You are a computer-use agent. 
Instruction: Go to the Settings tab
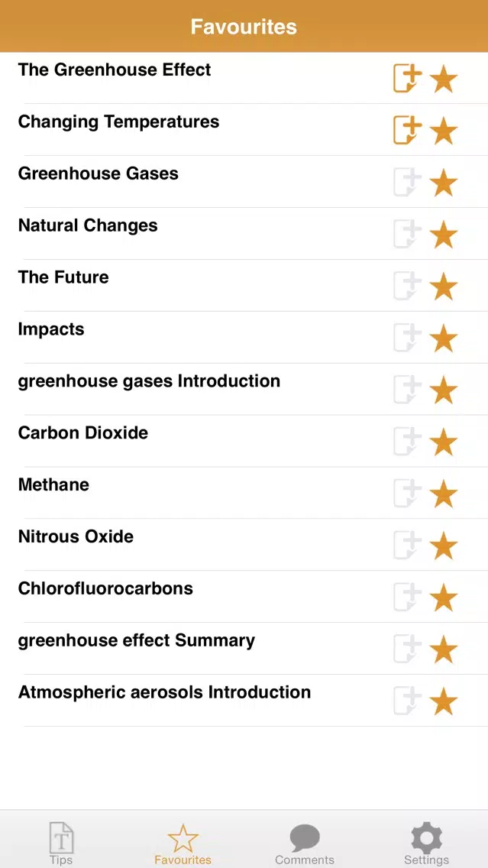tap(426, 843)
